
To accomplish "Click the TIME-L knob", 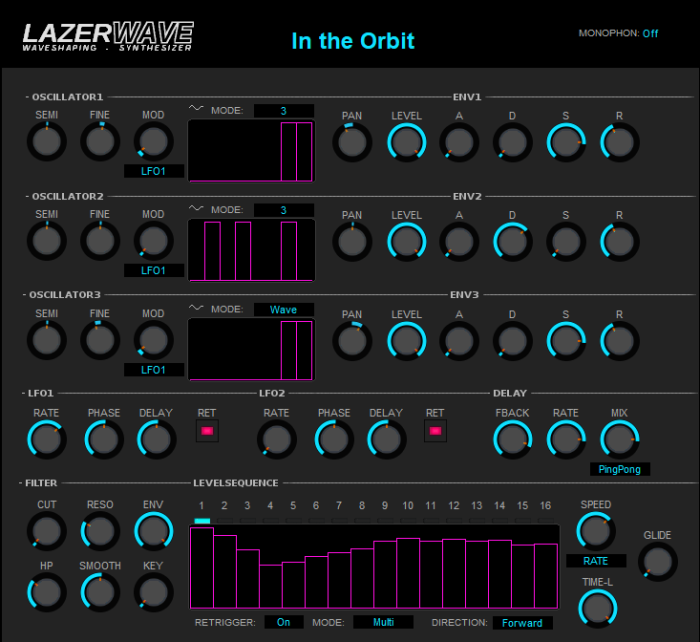I will pos(598,609).
